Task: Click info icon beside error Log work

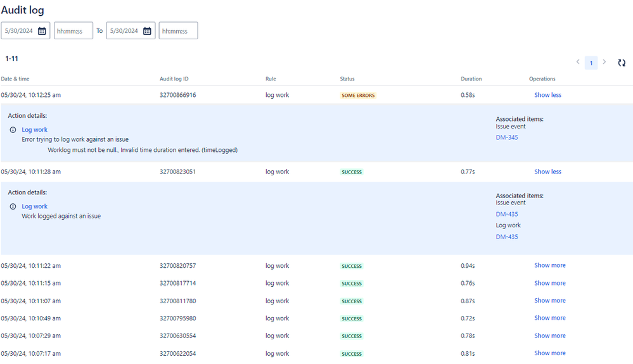Action: (13, 130)
